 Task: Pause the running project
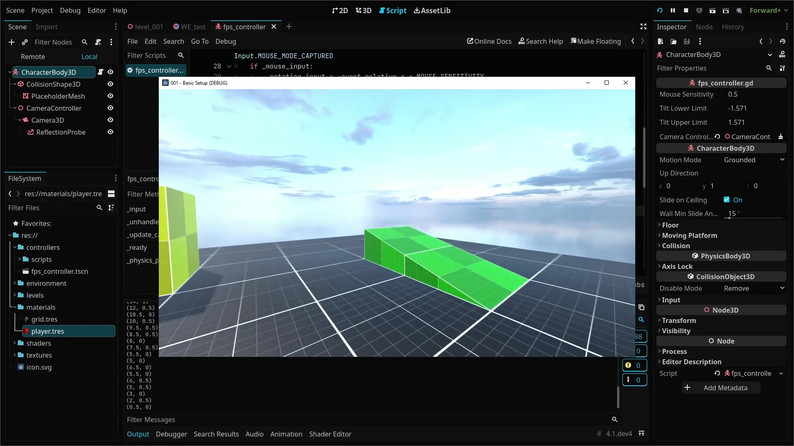(x=672, y=10)
